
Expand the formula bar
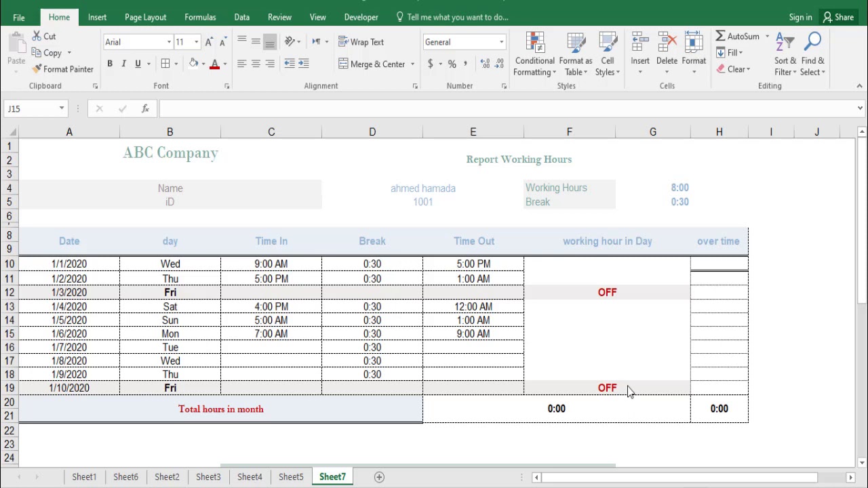tap(860, 108)
